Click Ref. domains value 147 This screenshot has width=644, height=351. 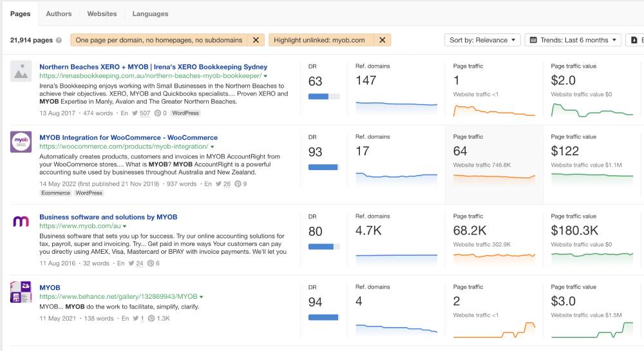coord(366,81)
